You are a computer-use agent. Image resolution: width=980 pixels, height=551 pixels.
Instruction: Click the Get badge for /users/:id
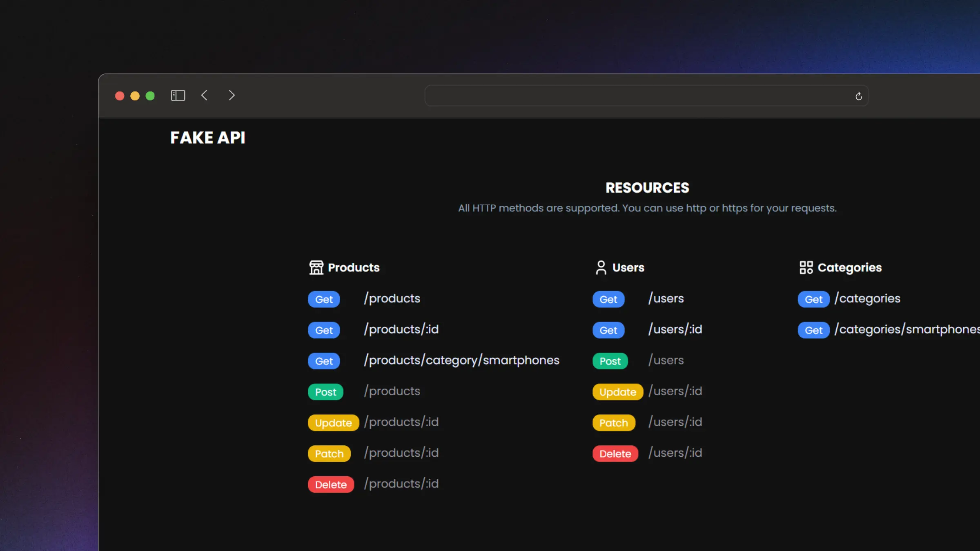click(608, 330)
